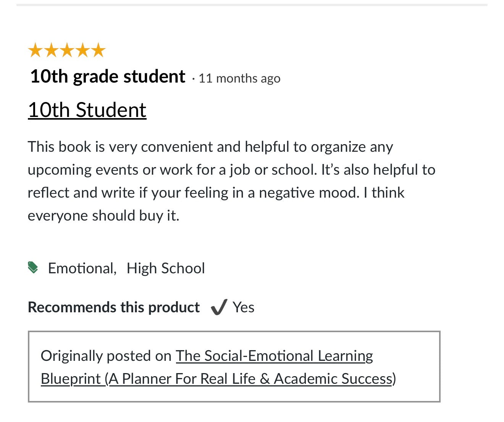Click the second gold rating star
This screenshot has height=422, width=504.
coord(51,50)
